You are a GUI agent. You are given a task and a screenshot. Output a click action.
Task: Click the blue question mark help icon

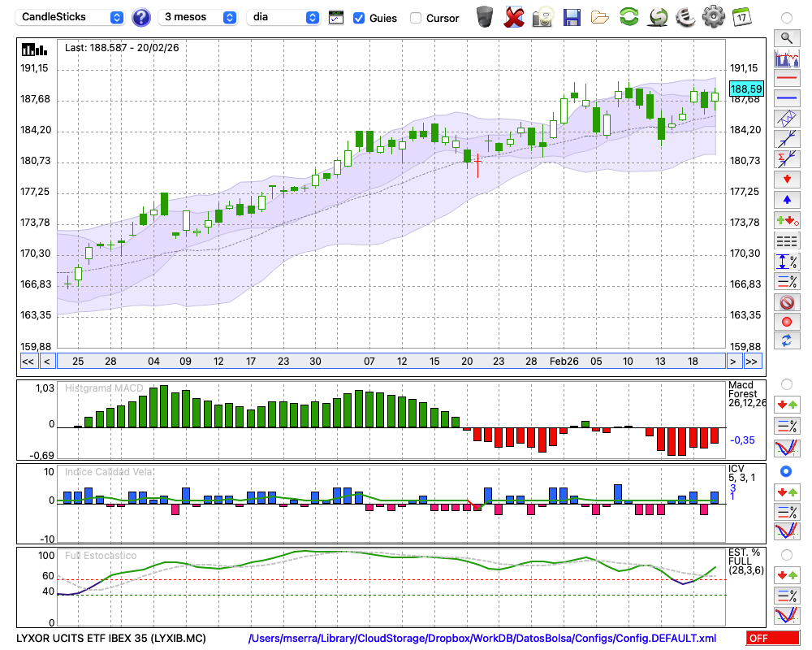(x=140, y=17)
